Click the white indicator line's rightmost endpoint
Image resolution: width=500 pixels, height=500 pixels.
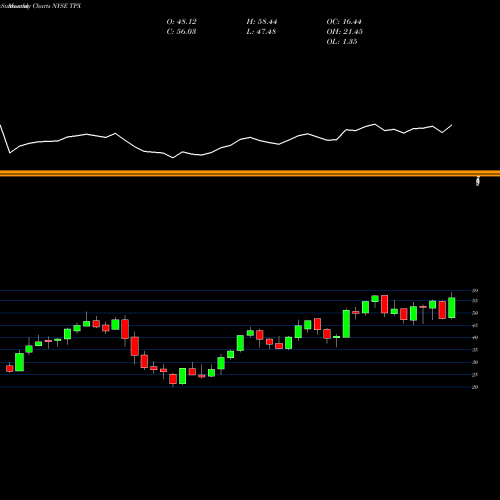(452, 125)
